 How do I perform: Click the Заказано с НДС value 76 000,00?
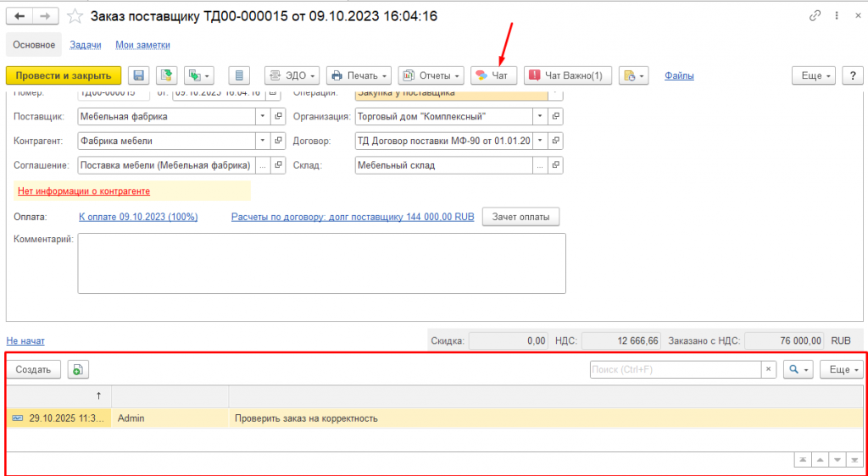point(784,341)
